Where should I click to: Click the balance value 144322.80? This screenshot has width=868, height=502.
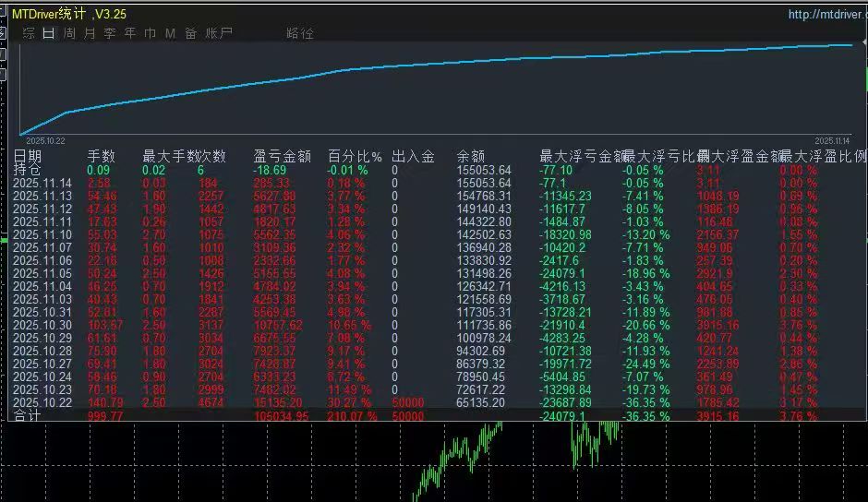pyautogui.click(x=484, y=221)
